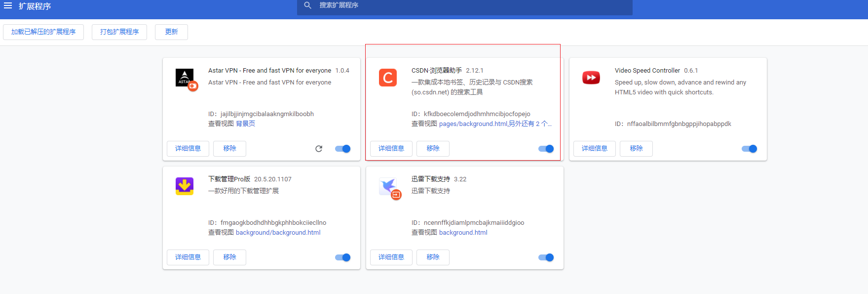The width and height of the screenshot is (868, 294).
Task: Click the 下载管理Pro版 extension icon
Action: (185, 186)
